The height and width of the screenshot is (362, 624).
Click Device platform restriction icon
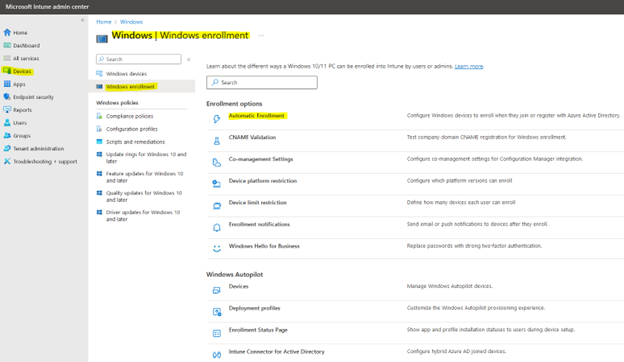point(216,184)
